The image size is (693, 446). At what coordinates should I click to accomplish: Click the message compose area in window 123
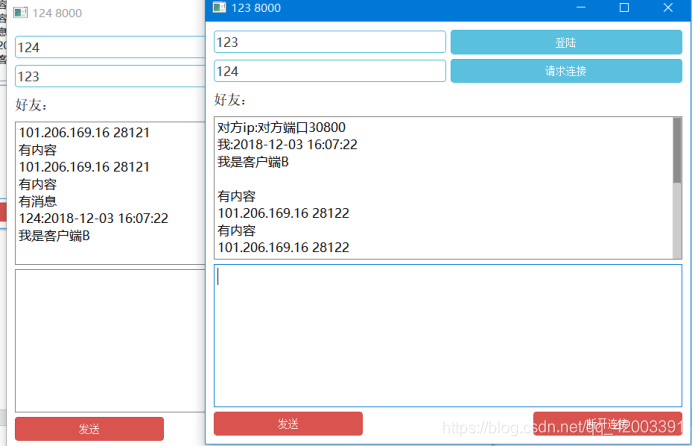(x=448, y=335)
